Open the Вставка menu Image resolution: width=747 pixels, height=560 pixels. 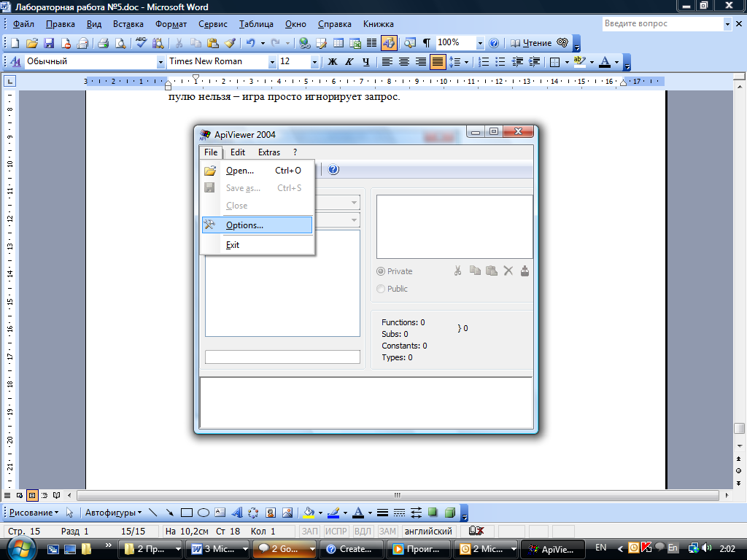tap(128, 24)
